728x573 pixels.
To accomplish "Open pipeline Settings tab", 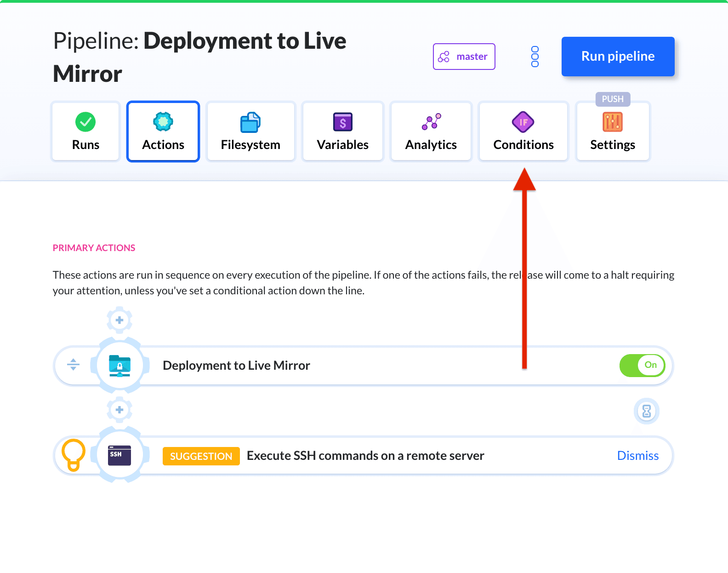I will (612, 132).
